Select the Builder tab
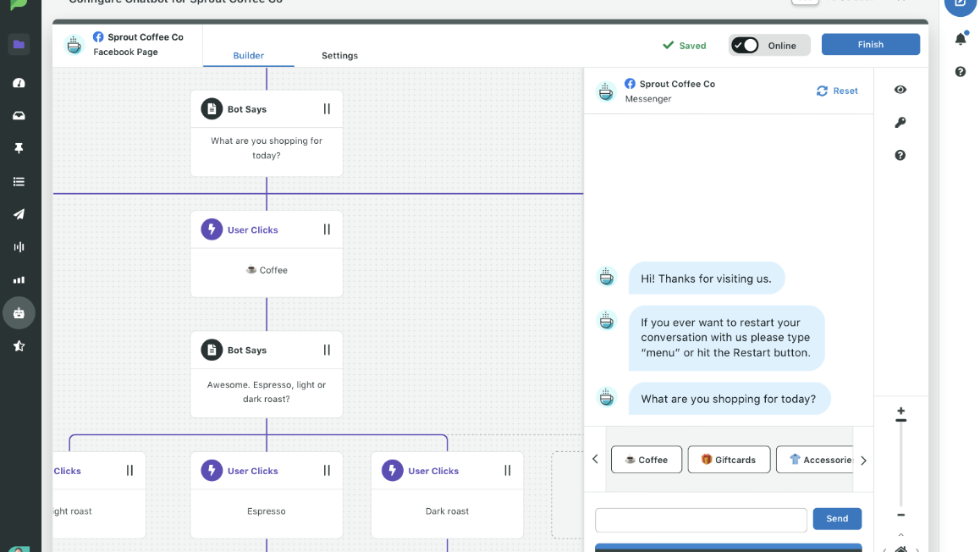 pyautogui.click(x=248, y=56)
